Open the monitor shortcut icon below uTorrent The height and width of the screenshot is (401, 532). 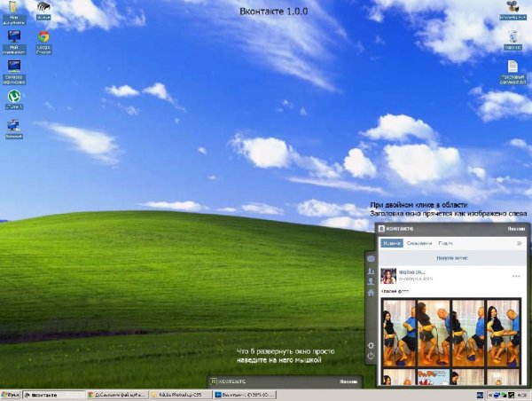tap(13, 129)
